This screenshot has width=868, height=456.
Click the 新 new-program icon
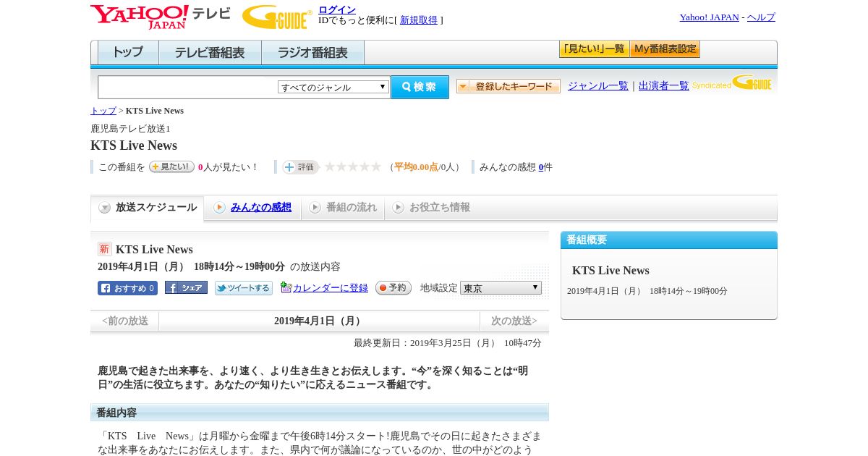tap(105, 249)
